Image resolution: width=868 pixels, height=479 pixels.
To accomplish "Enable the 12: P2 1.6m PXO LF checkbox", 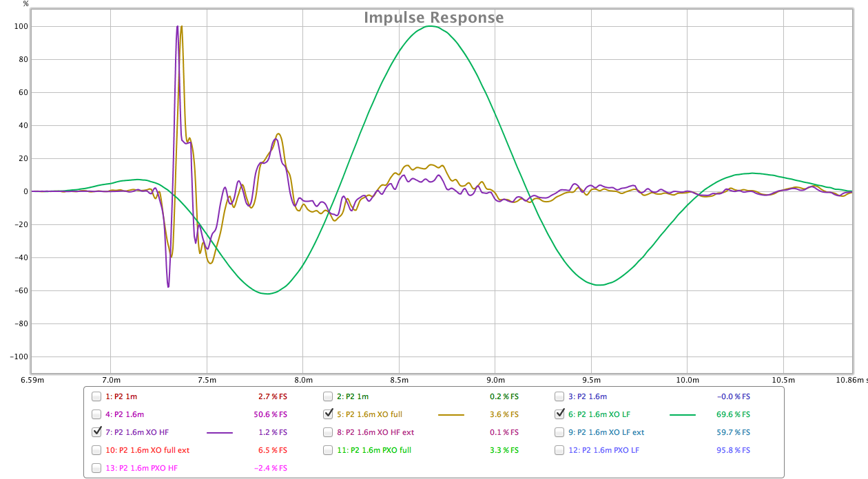I will (559, 450).
